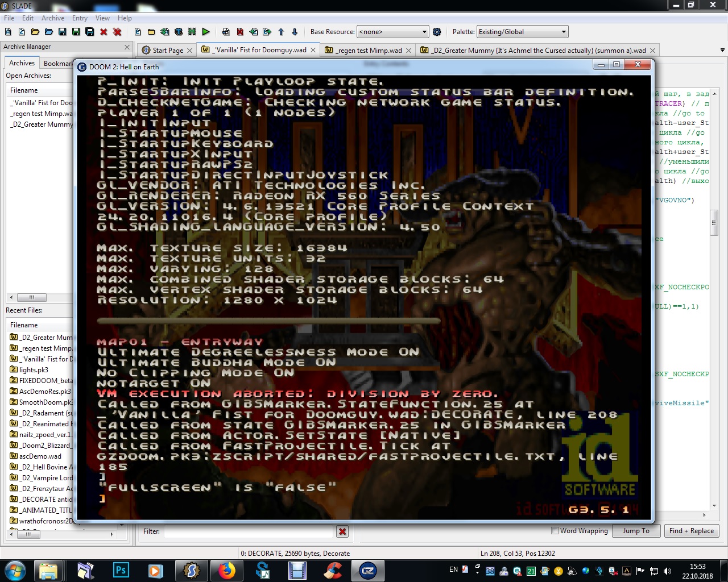This screenshot has width=728, height=582.
Task: Click the Delete entry toolbar icon
Action: tap(240, 32)
